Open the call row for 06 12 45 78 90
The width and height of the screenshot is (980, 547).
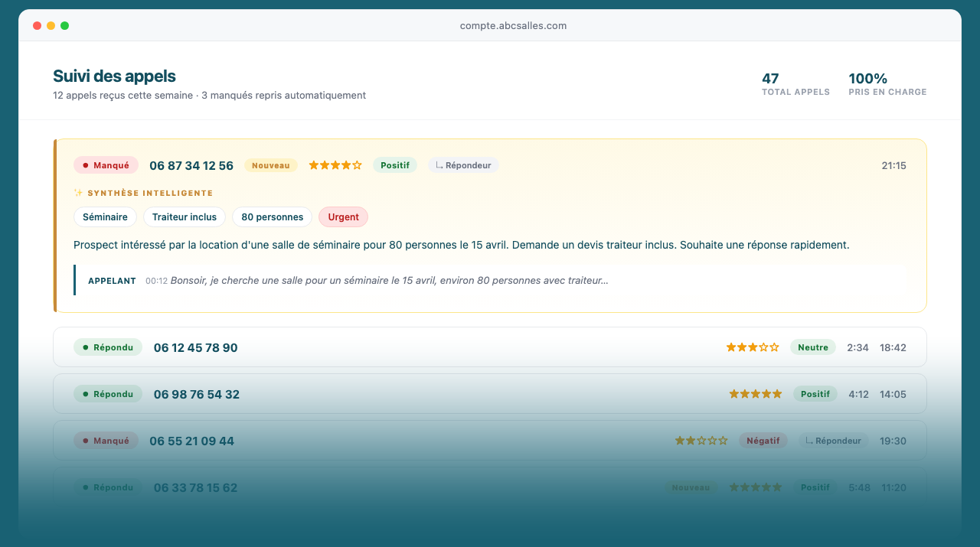[459, 347]
